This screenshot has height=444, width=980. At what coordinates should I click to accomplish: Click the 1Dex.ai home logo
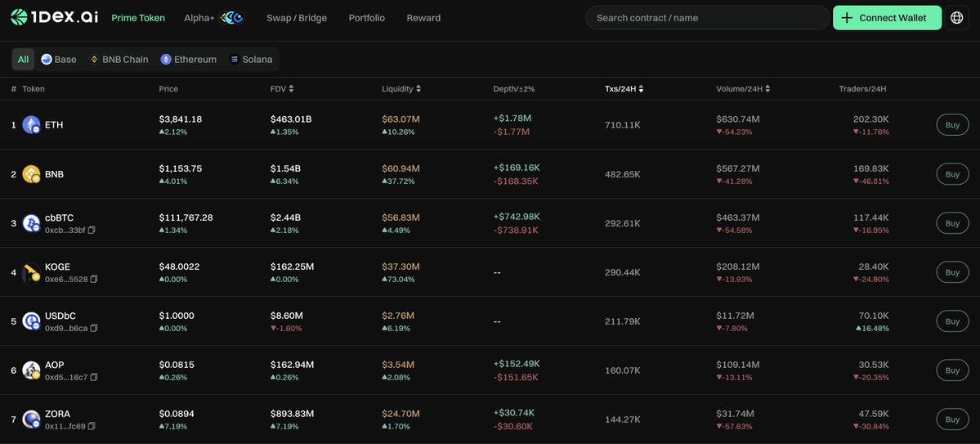click(x=54, y=18)
